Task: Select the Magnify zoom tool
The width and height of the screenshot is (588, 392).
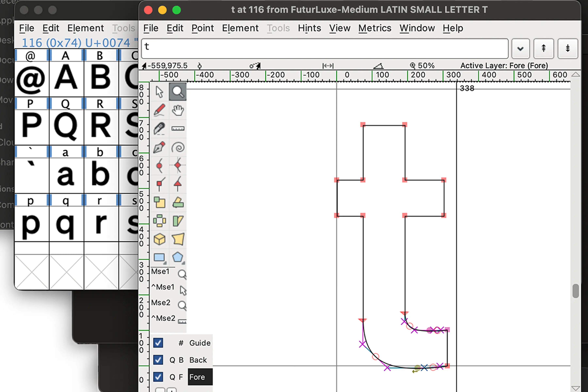Action: tap(178, 92)
